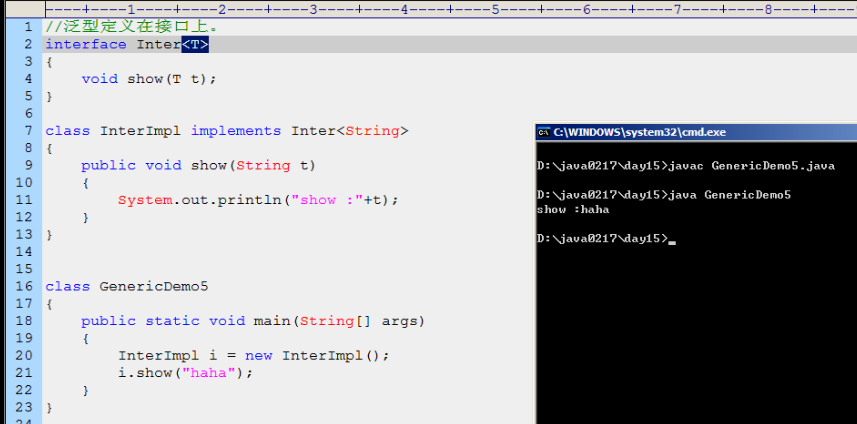
Task: Click line number 16 in the gutter
Action: (26, 286)
